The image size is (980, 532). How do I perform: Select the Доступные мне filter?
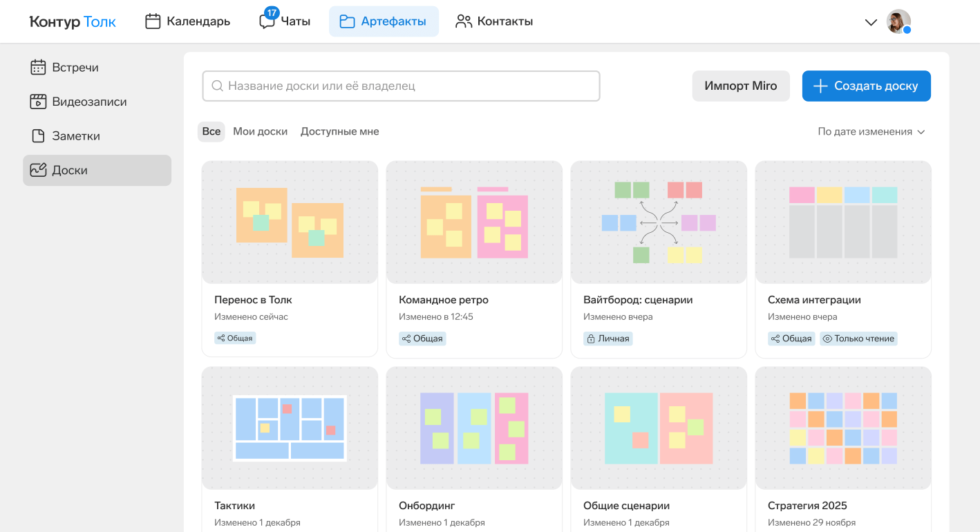click(340, 131)
